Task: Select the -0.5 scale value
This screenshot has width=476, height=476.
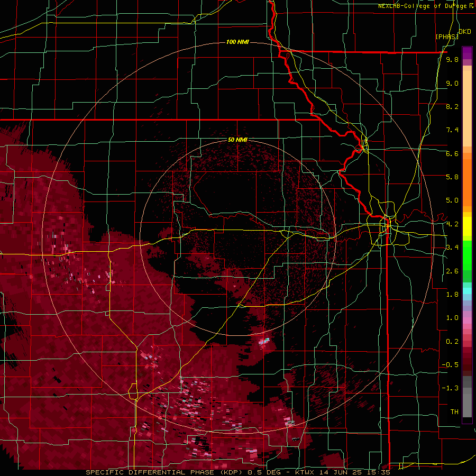Action: pyautogui.click(x=450, y=365)
